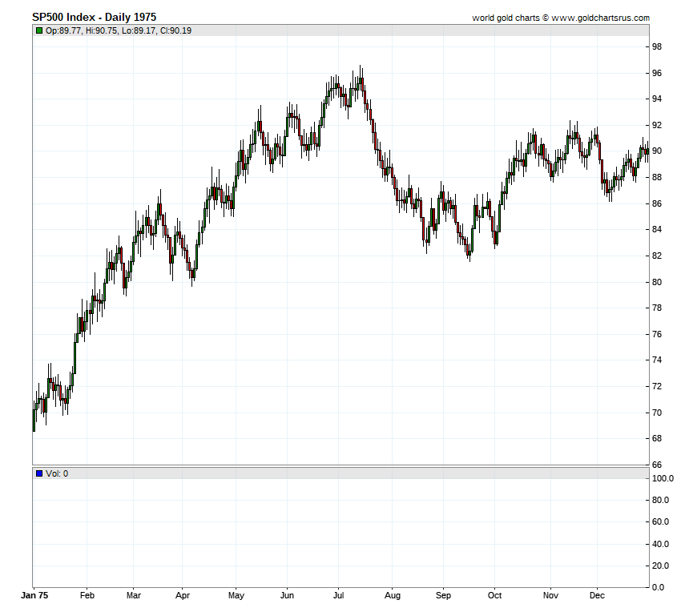
Task: Click the 'Mar' x-axis label
Action: click(133, 596)
